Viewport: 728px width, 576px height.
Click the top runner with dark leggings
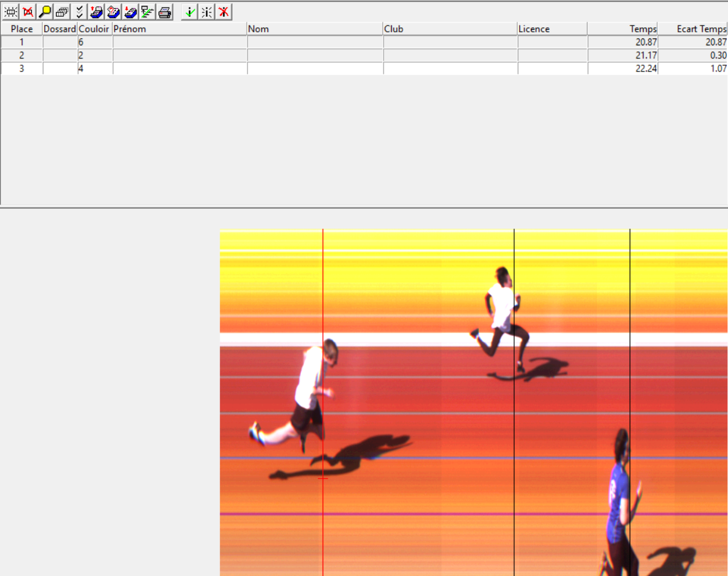[502, 318]
